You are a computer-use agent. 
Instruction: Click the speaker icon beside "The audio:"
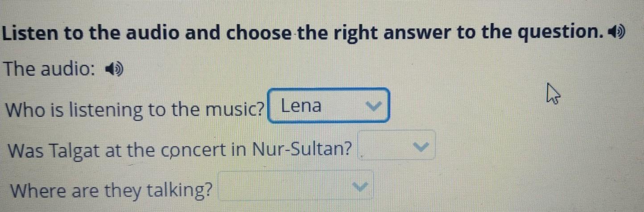pos(113,71)
